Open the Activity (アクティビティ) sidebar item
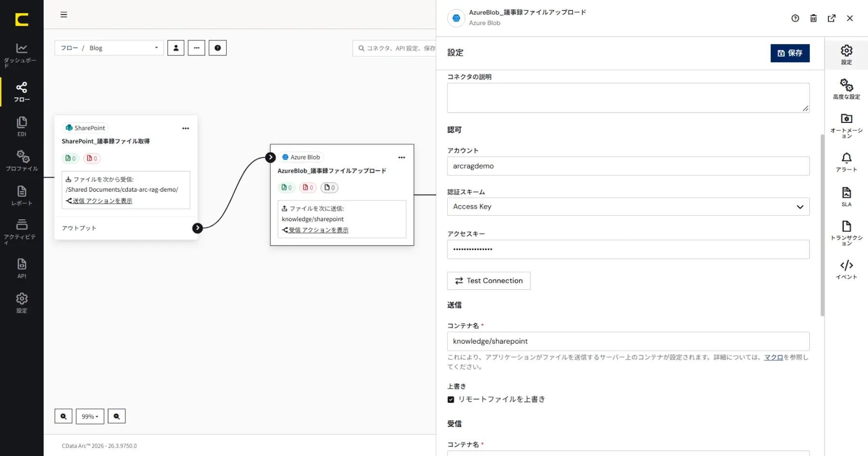The image size is (868, 456). [x=21, y=231]
